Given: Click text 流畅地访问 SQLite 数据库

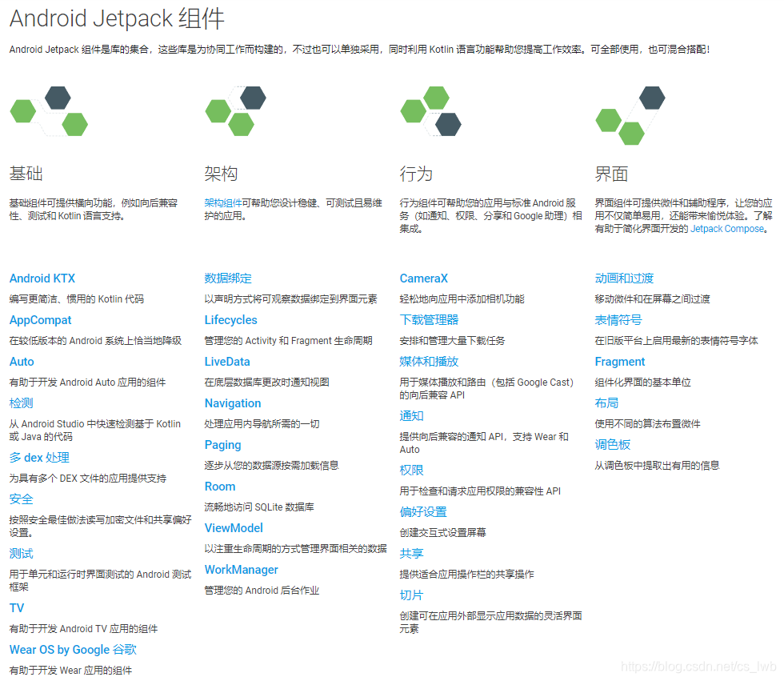Looking at the screenshot, I should (x=259, y=507).
